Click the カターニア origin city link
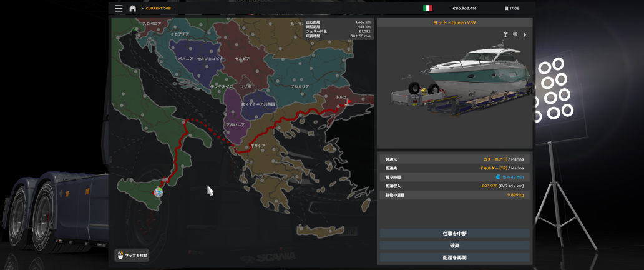644x270 pixels. [492, 159]
